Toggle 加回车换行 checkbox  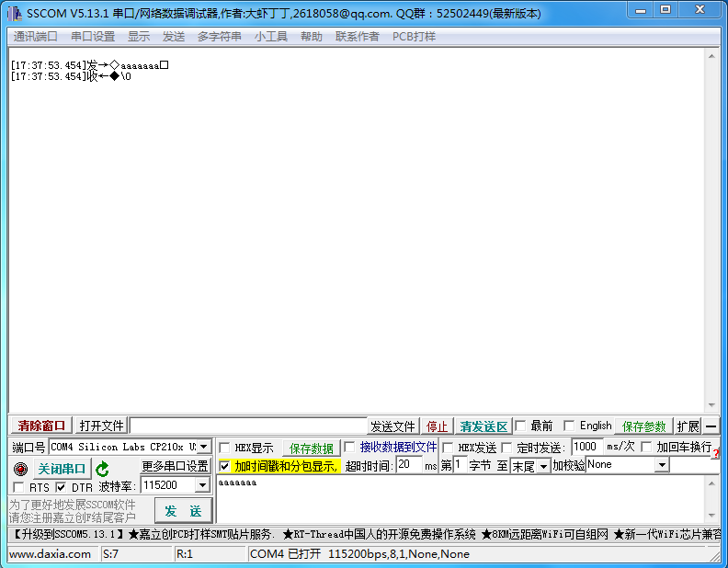[646, 447]
